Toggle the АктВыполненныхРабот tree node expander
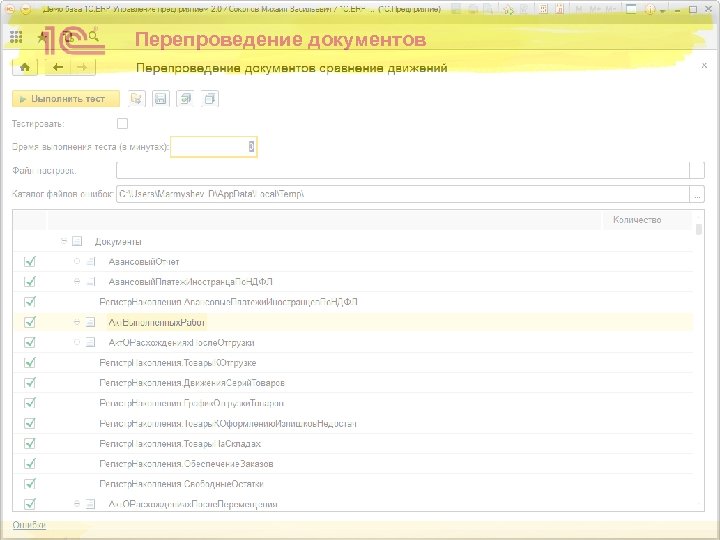 point(77,322)
